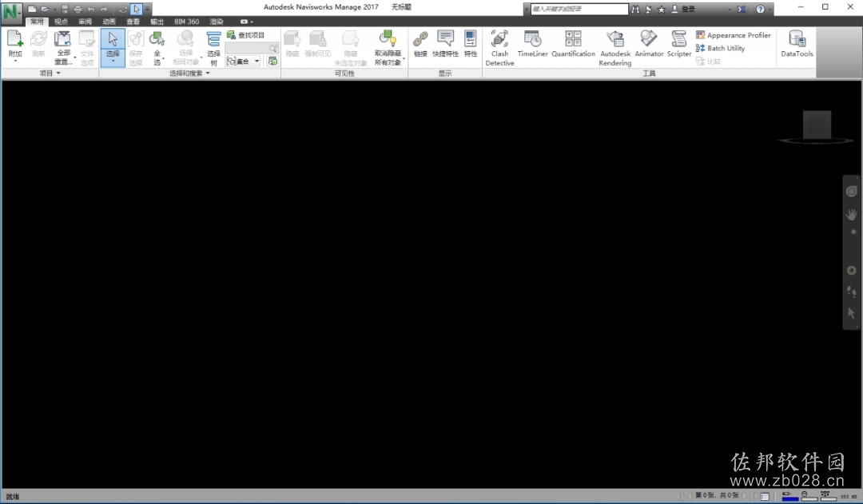Open the Animator tool

tap(649, 44)
